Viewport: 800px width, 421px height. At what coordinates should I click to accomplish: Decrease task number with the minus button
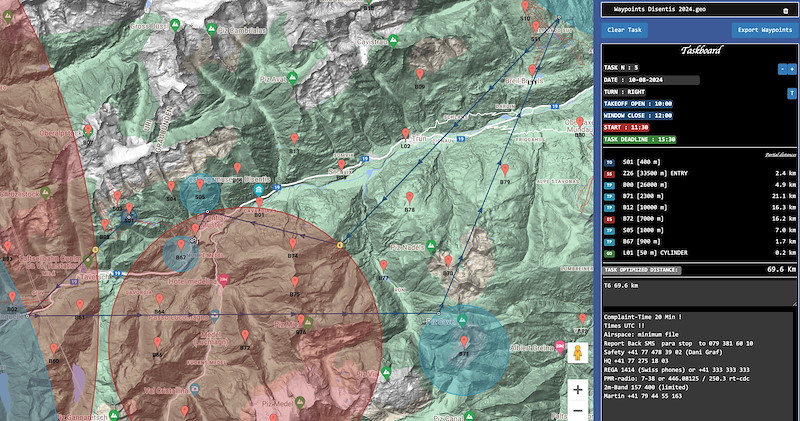pos(782,69)
